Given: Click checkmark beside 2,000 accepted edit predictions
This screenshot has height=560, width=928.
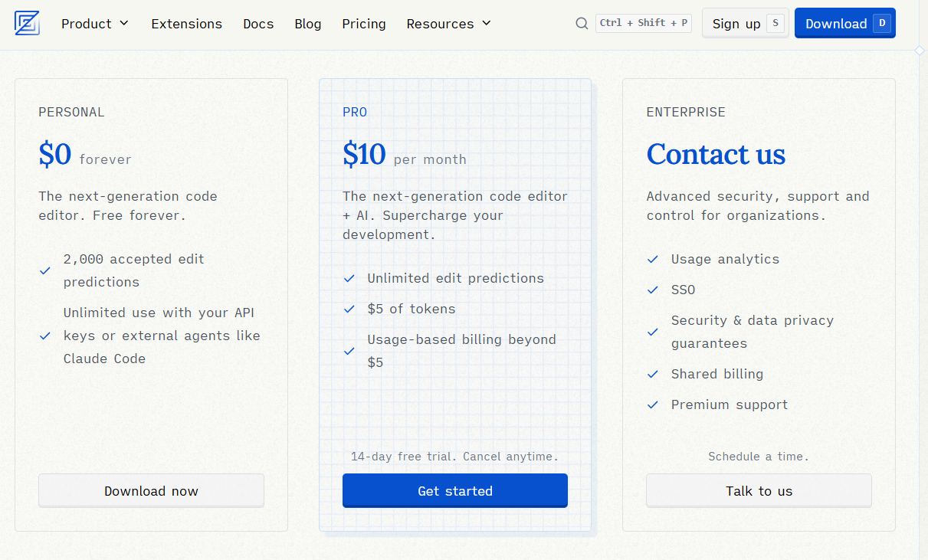Looking at the screenshot, I should pyautogui.click(x=45, y=270).
